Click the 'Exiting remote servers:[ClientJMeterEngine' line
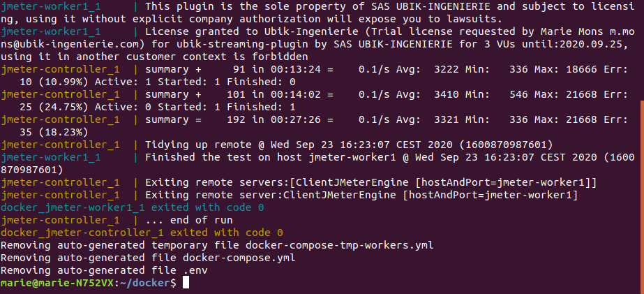Screen dimensions: 644x294 (x=299, y=182)
